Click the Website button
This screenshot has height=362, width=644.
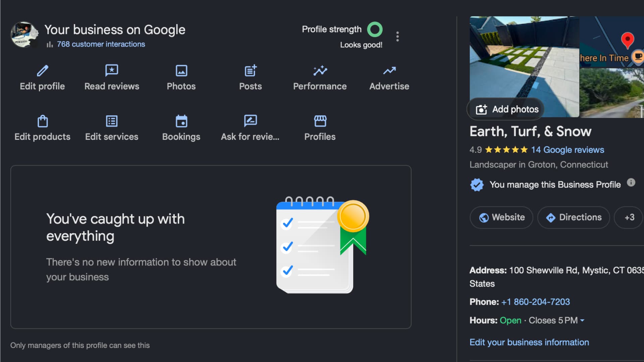point(501,218)
